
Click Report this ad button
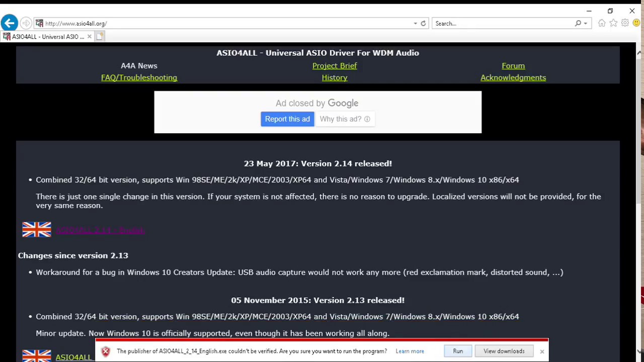coord(287,119)
